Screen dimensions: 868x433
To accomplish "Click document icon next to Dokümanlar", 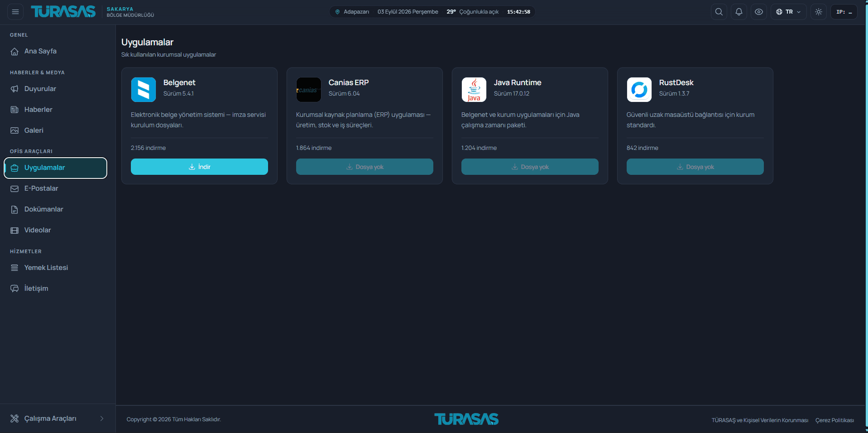I will point(14,209).
